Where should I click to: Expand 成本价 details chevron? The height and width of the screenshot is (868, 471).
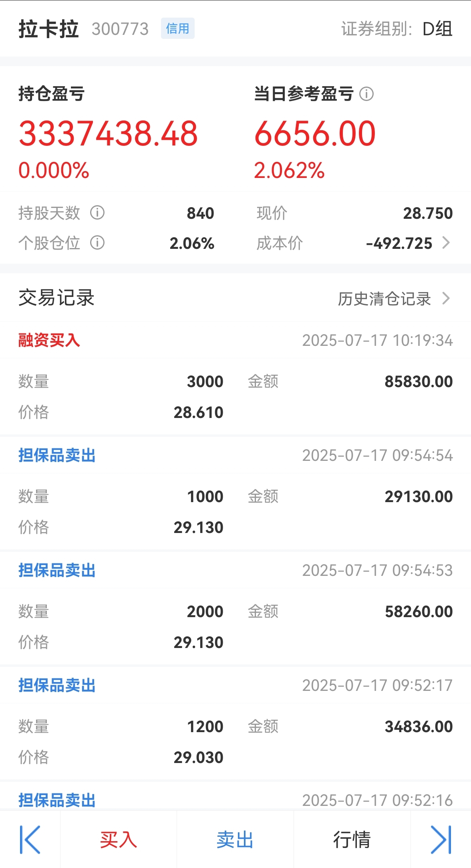[x=446, y=242]
